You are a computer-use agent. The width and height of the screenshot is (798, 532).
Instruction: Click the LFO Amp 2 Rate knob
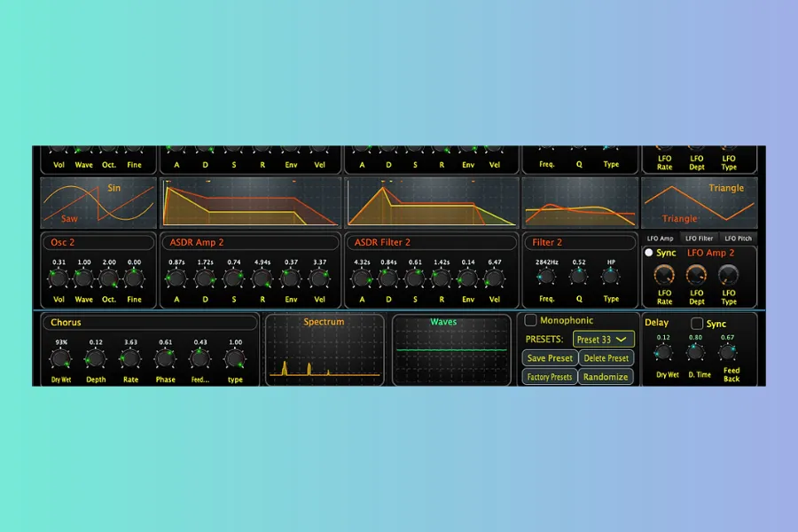pyautogui.click(x=664, y=274)
